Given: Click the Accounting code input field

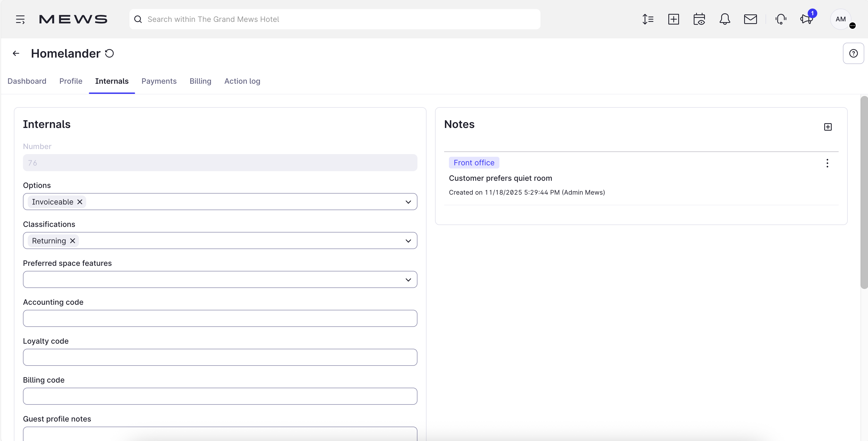Looking at the screenshot, I should [220, 318].
